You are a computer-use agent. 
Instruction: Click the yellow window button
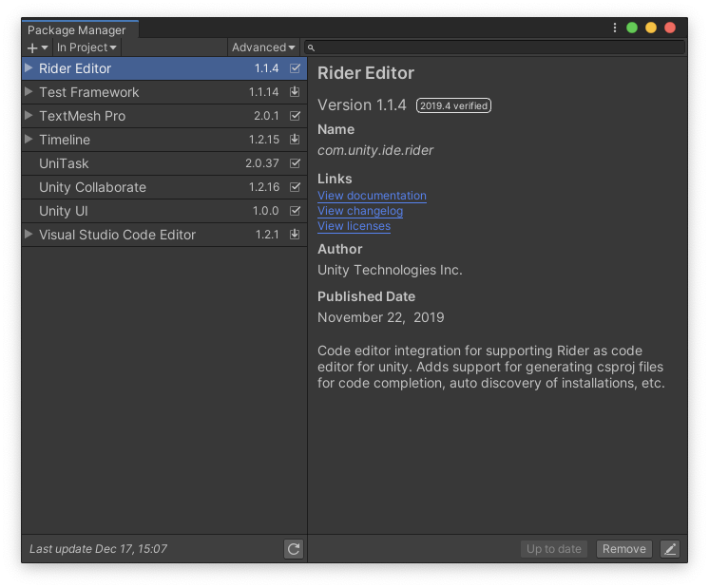pyautogui.click(x=651, y=28)
